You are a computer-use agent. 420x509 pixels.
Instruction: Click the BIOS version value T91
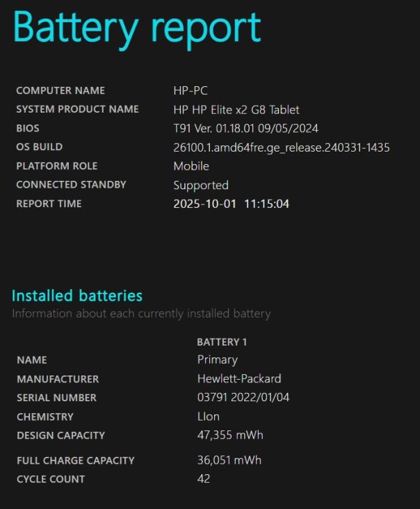(245, 128)
